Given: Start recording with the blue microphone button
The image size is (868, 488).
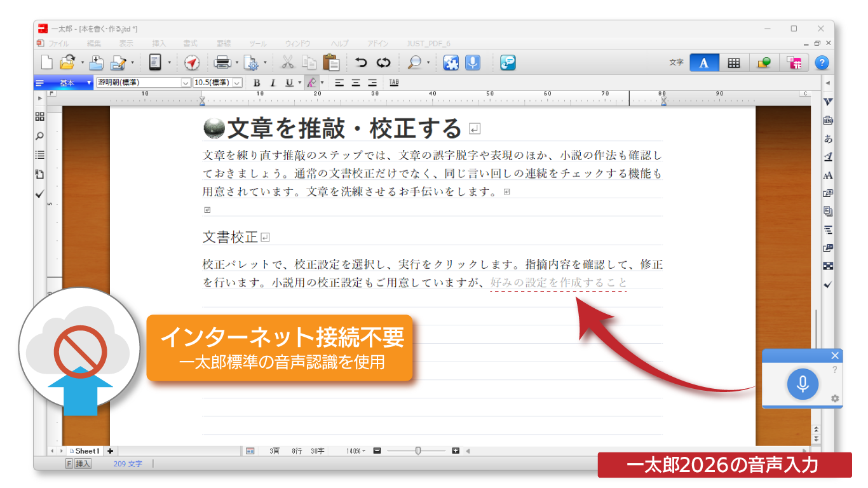Looking at the screenshot, I should [803, 384].
